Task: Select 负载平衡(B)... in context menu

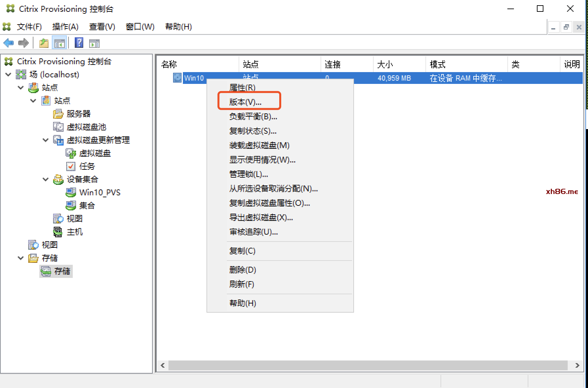Action: coord(253,116)
